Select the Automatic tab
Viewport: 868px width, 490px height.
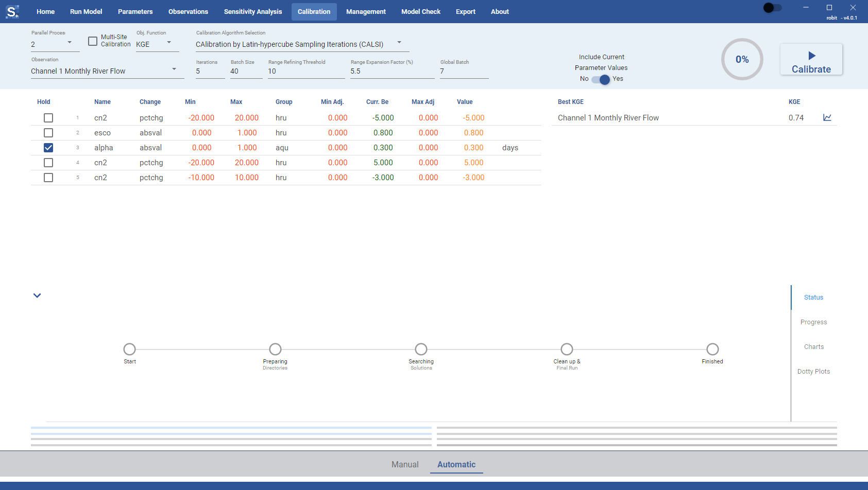coord(456,464)
